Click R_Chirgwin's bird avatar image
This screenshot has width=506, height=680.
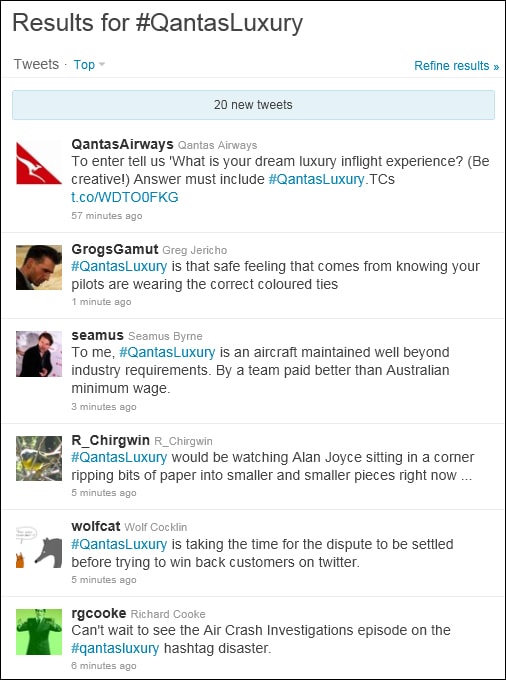pyautogui.click(x=39, y=458)
